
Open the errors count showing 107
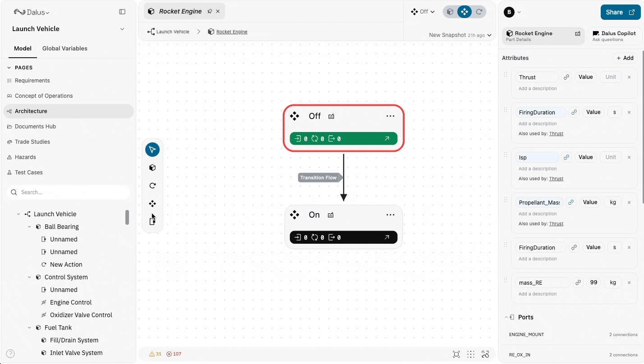coord(174,354)
